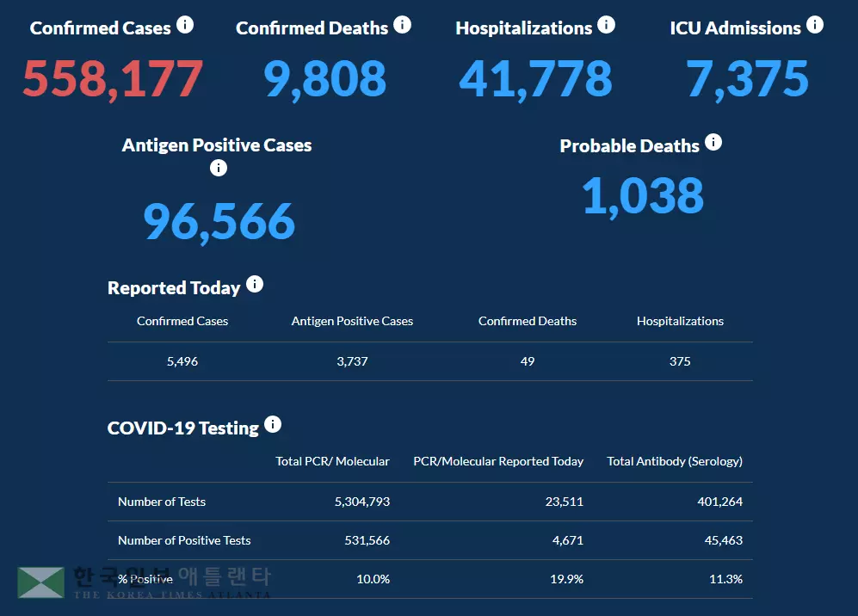
Task: Select the red 558,177 confirmed cases figure
Action: click(113, 78)
